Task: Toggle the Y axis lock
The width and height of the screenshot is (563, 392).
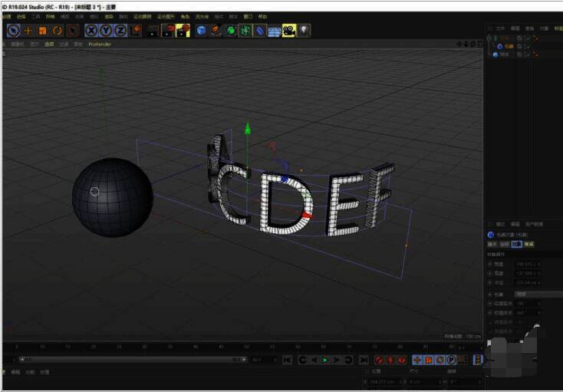Action: (106, 31)
